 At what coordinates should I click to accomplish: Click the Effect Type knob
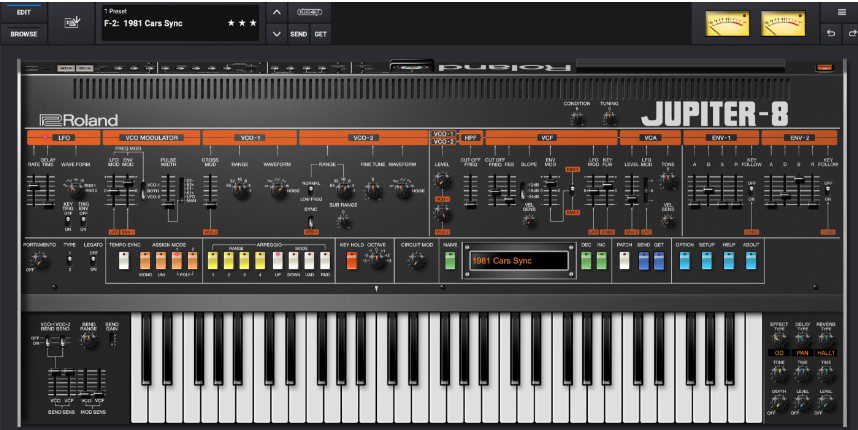point(779,340)
